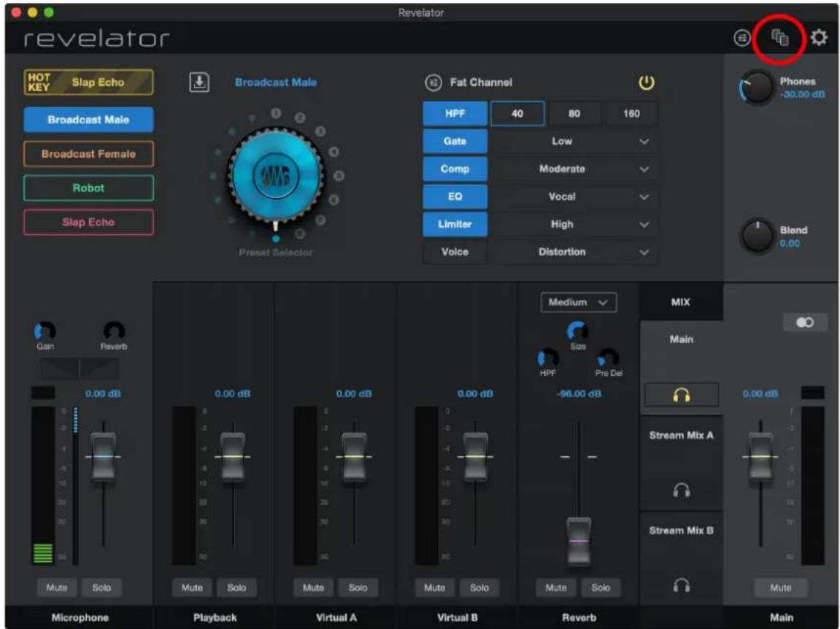Toggle the switch above the Main fader
Viewport: 840px width, 629px height.
tap(806, 323)
